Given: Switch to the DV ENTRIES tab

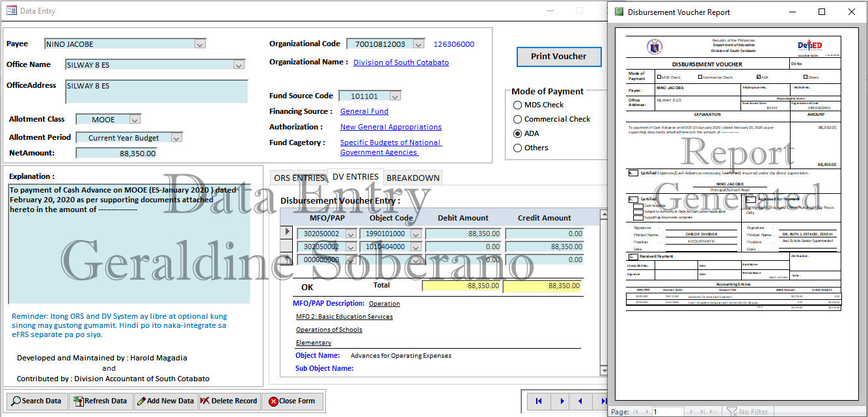Looking at the screenshot, I should pos(355,176).
